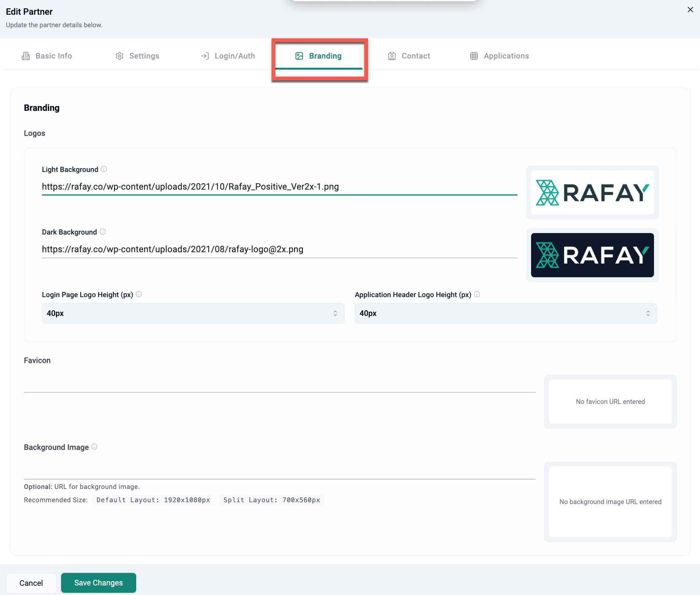700x595 pixels.
Task: Click info icon next to Login Page Logo Height
Action: (x=139, y=294)
